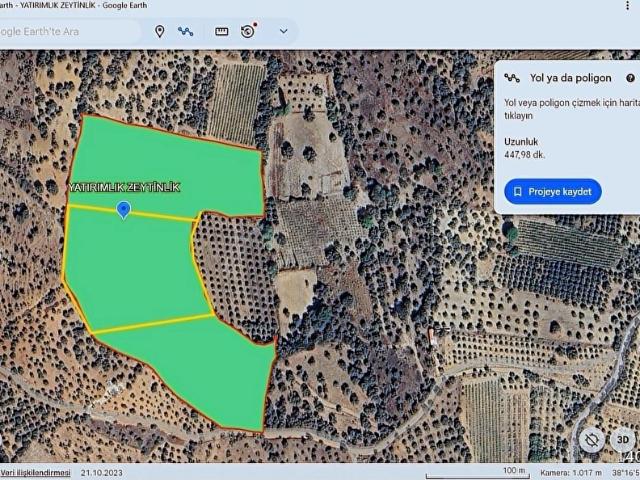The width and height of the screenshot is (640, 480).
Task: Open the Veri ilişkilendirmesi link
Action: click(35, 473)
